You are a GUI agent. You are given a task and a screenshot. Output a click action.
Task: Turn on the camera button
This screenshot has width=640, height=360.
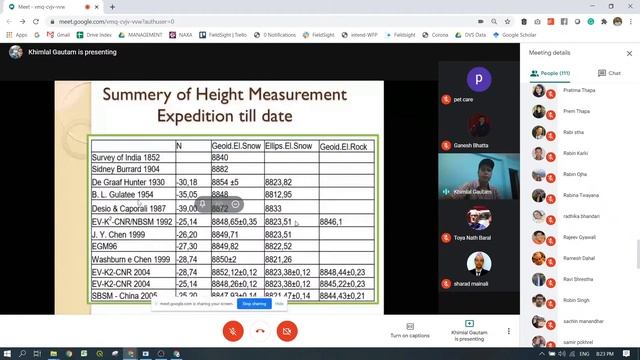pyautogui.click(x=287, y=331)
